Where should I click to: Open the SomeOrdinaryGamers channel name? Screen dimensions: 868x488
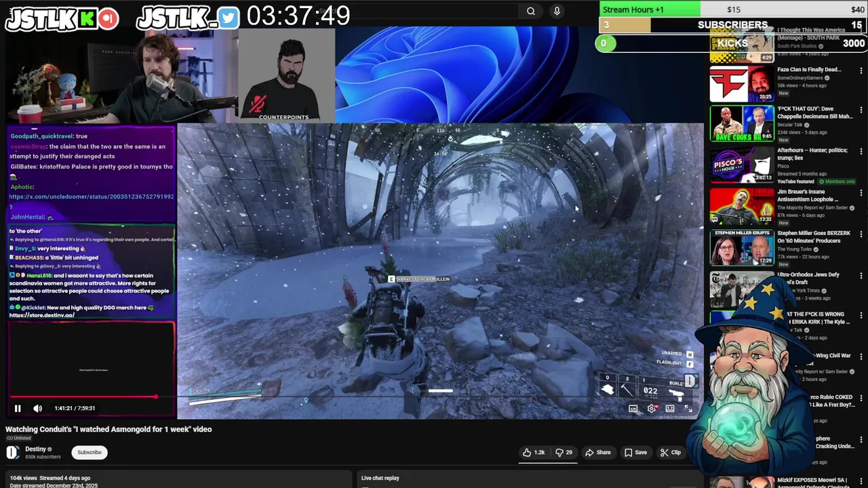801,77
